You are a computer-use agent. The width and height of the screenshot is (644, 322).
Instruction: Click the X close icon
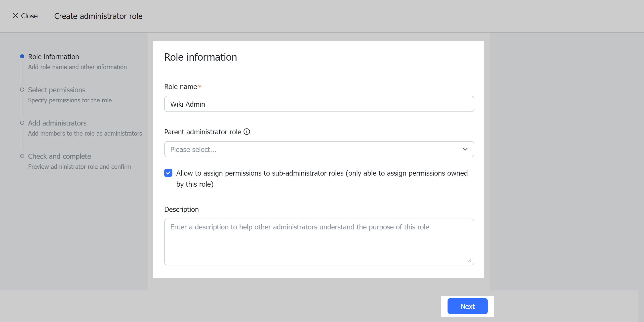coord(16,16)
